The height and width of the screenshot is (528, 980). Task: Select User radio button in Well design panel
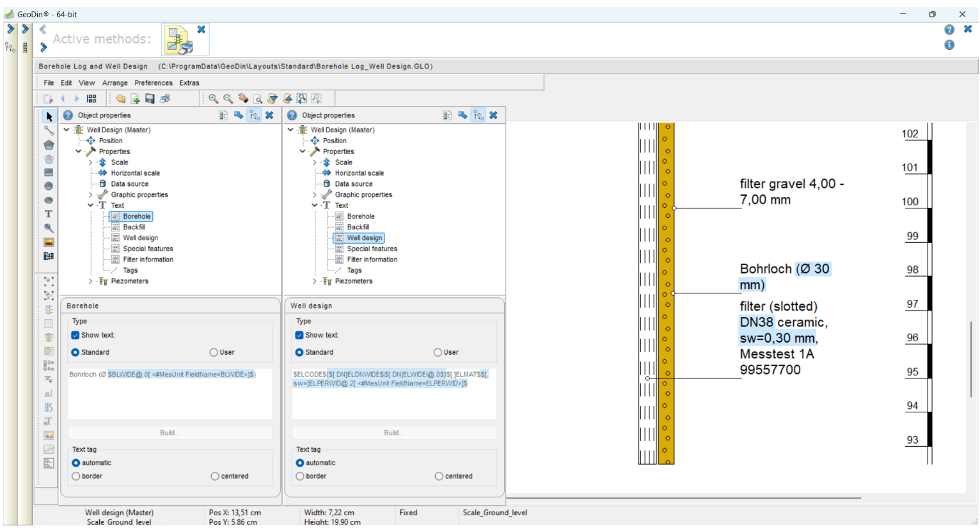438,352
